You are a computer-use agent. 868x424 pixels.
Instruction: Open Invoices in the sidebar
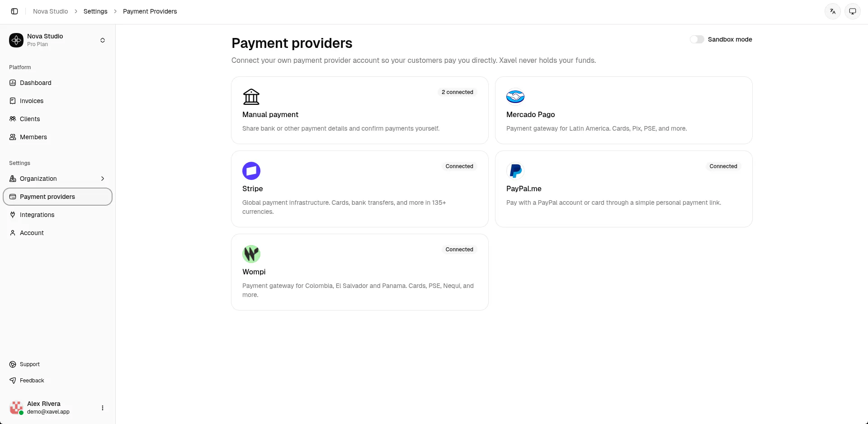tap(58, 101)
